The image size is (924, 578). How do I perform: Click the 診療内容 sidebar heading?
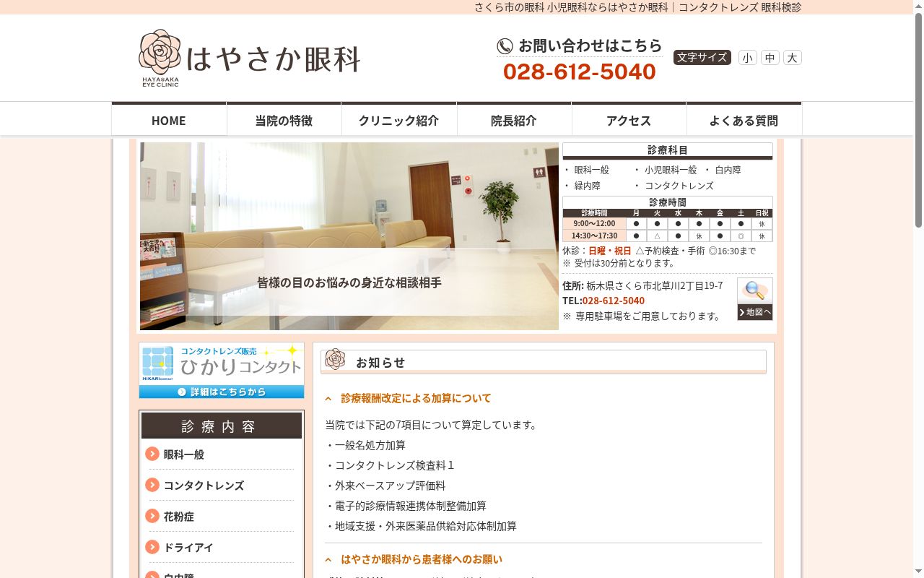click(x=222, y=426)
